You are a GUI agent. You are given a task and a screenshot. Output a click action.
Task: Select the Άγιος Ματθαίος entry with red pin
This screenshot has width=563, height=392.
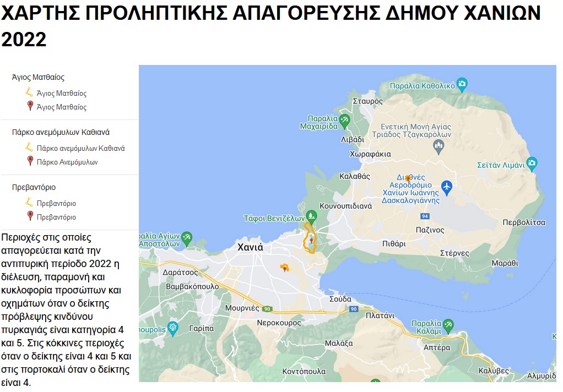pyautogui.click(x=61, y=107)
